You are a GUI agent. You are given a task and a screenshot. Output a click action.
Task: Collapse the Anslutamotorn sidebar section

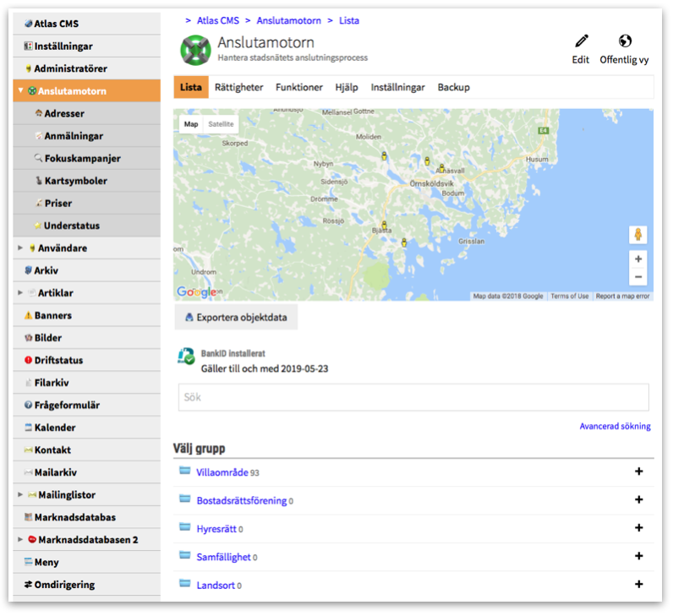pos(21,91)
